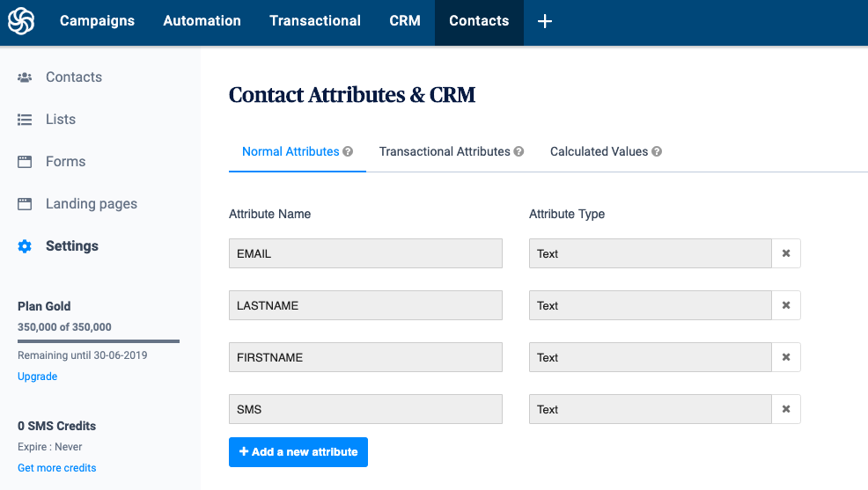The width and height of the screenshot is (868, 490).
Task: Click Add a new attribute button
Action: (298, 452)
